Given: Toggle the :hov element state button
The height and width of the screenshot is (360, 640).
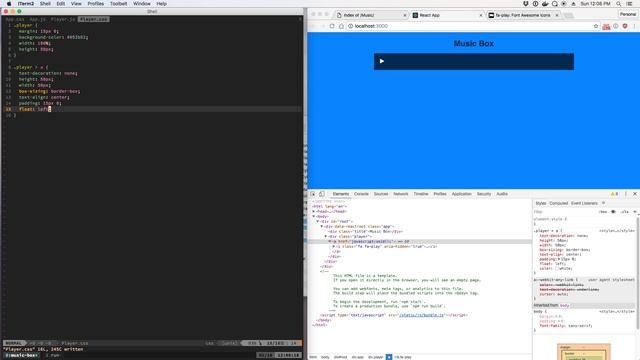Looking at the screenshot, I should tap(603, 212).
